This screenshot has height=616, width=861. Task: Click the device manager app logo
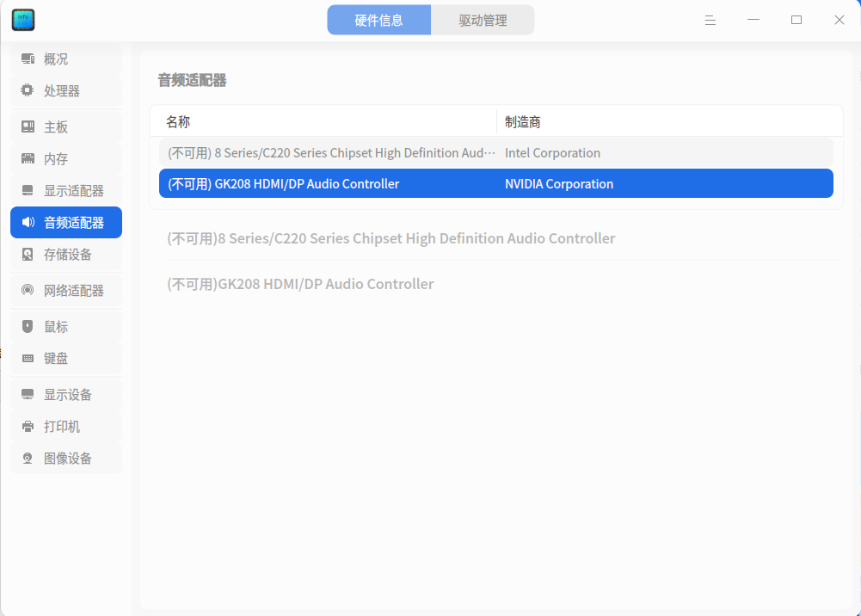coord(23,21)
